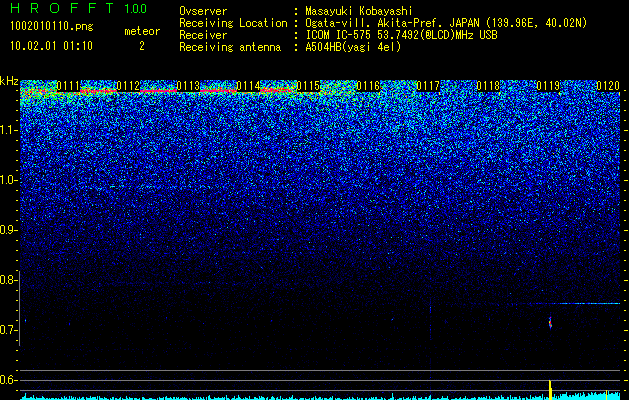Click the horizontal cyan signal line near 0.75 kHz
629x400 pixels.
588,304
